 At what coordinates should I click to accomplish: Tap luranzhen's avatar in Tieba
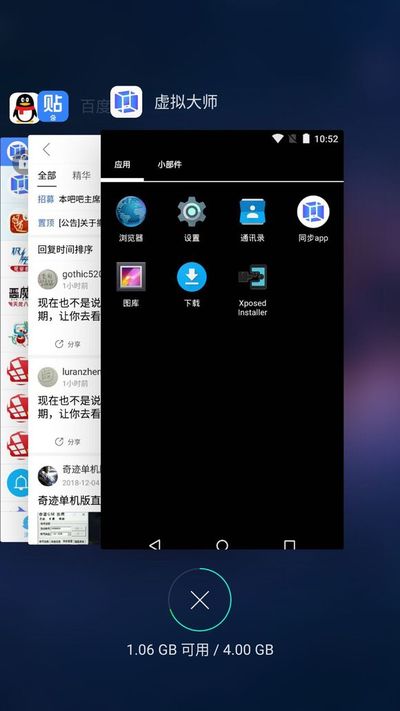point(48,377)
